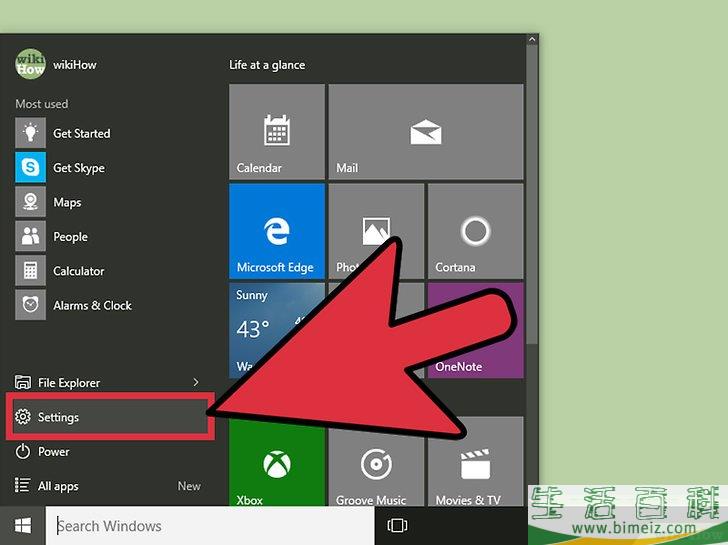The image size is (728, 545).
Task: Click the Power icon
Action: pyautogui.click(x=22, y=451)
